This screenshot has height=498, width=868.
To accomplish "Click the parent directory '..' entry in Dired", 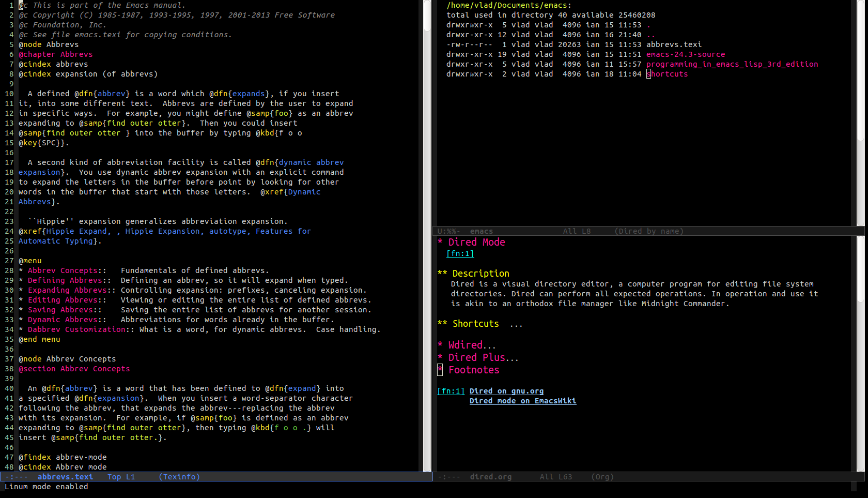I will (x=651, y=35).
